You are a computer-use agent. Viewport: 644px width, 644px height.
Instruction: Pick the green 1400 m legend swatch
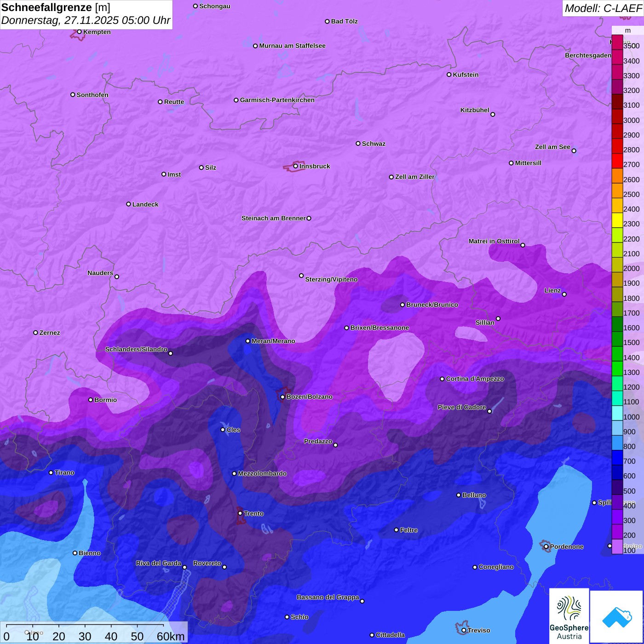tap(617, 354)
